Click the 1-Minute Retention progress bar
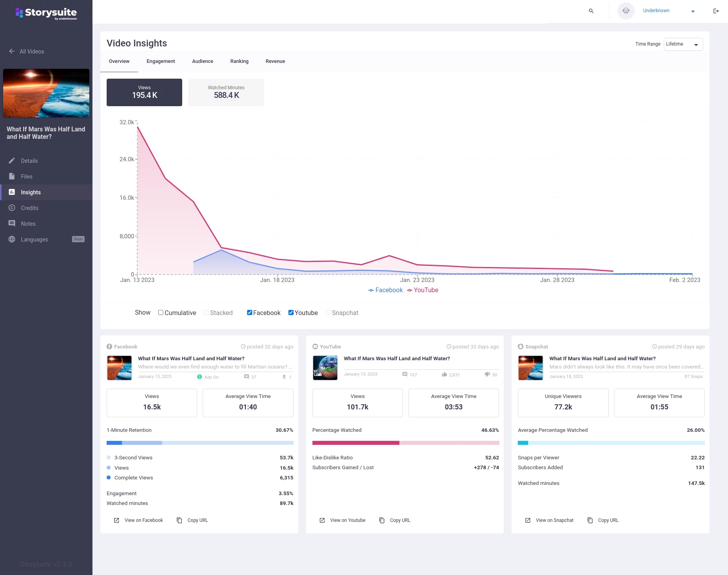The image size is (728, 575). [x=200, y=443]
